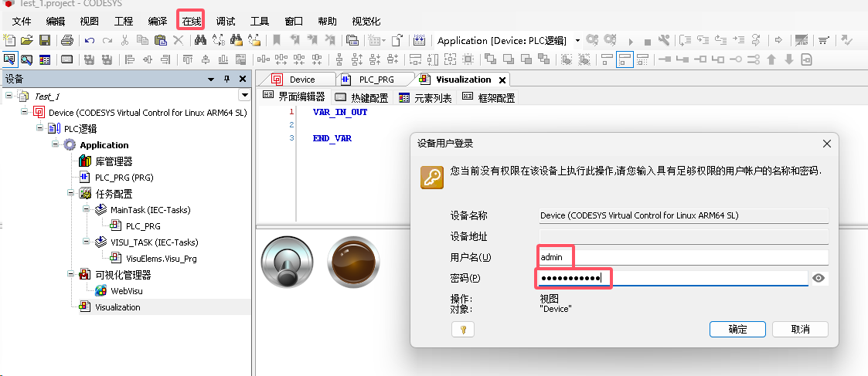Click the Align bottom icon
Viewport: 868px width, 376px height.
tap(223, 59)
